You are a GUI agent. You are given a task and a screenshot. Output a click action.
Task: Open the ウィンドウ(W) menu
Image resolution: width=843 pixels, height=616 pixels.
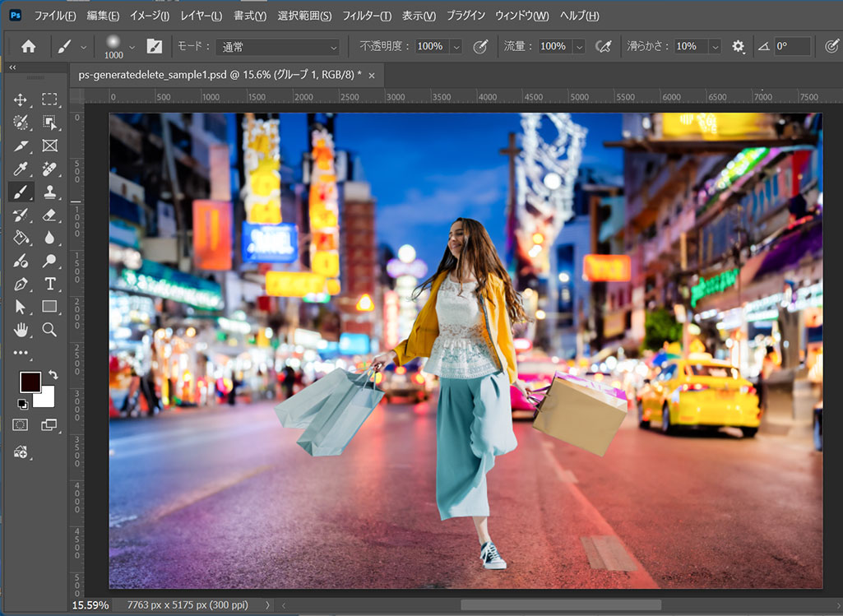(521, 16)
